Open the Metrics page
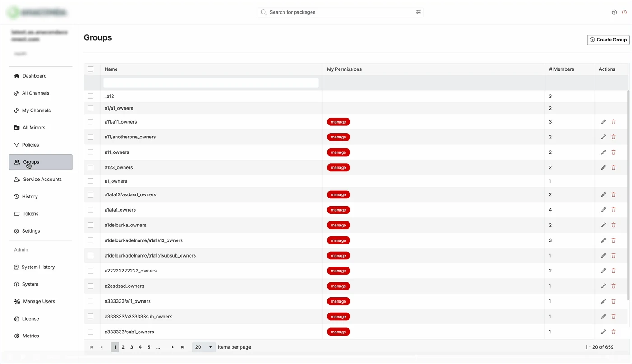This screenshot has width=632, height=364. (x=41, y=336)
